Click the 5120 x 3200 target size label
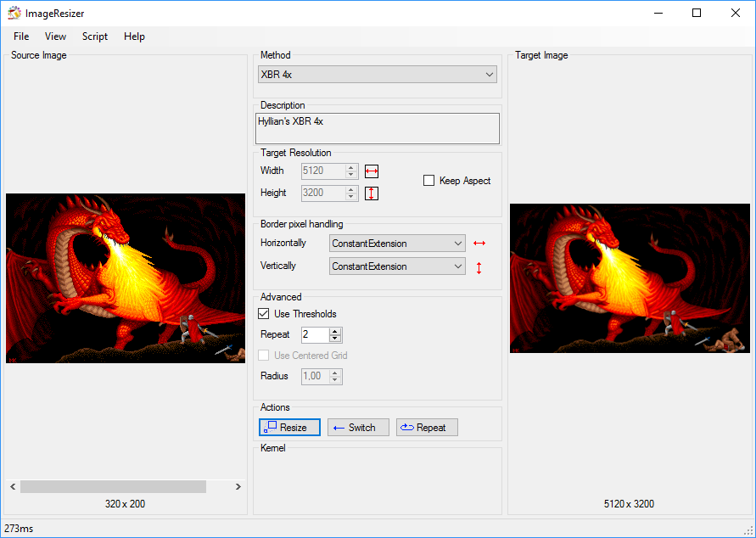756x538 pixels. coord(630,504)
